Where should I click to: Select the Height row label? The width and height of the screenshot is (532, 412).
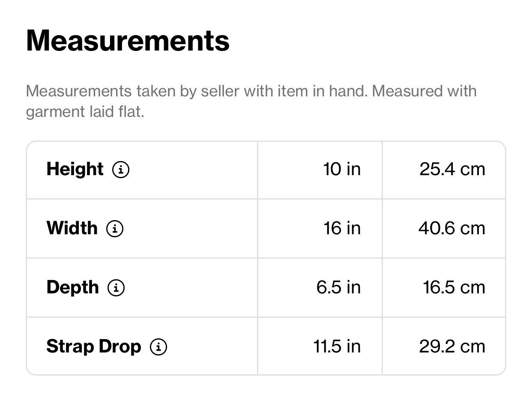(75, 169)
